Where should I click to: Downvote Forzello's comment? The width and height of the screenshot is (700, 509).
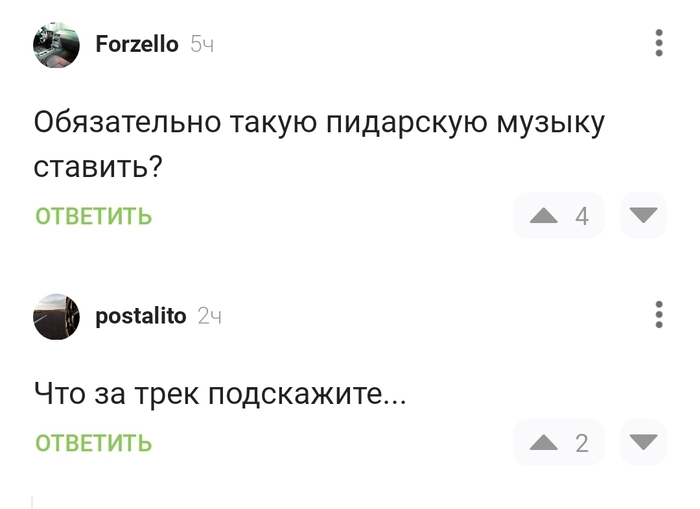643,215
